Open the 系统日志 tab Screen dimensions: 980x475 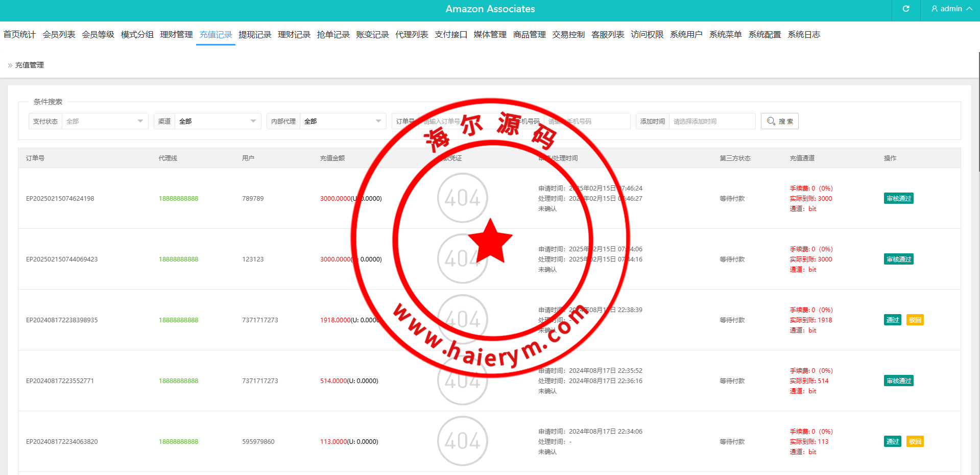point(803,35)
